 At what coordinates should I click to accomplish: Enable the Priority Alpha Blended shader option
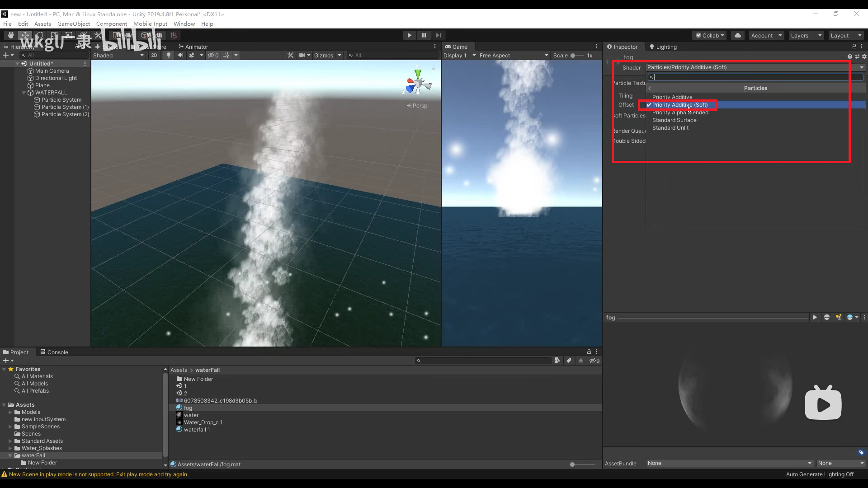tap(680, 112)
